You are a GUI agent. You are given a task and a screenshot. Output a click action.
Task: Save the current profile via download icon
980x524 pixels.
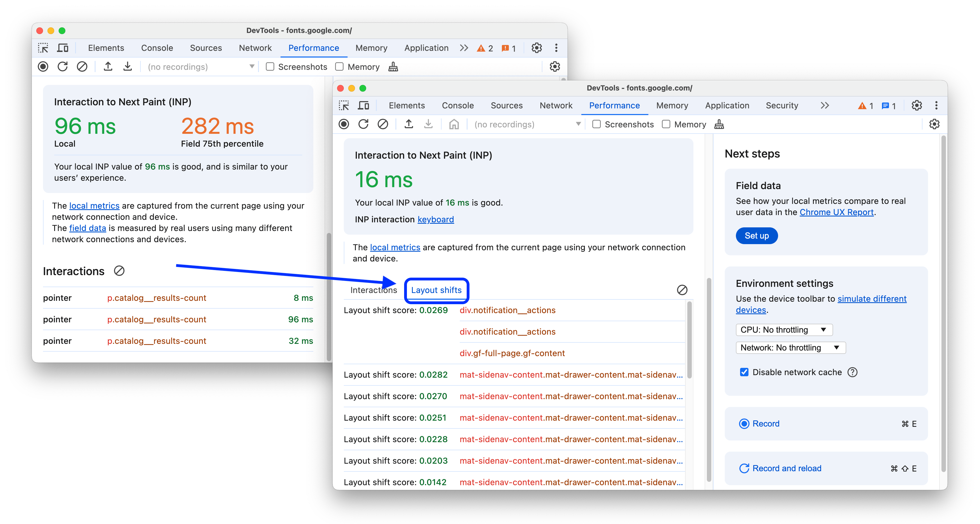(x=428, y=124)
